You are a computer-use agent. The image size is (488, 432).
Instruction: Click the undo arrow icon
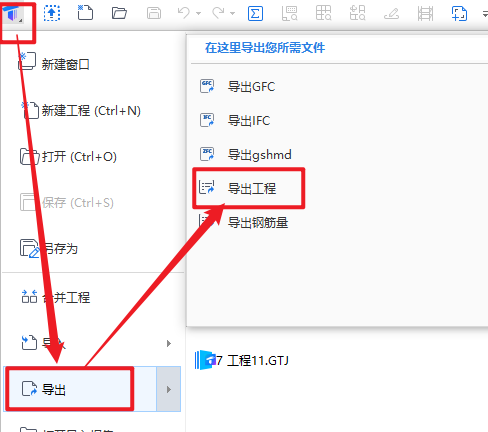pos(184,13)
